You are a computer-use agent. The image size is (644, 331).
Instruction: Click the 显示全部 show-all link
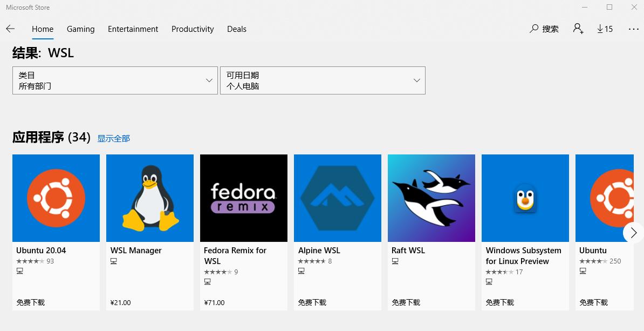click(113, 138)
